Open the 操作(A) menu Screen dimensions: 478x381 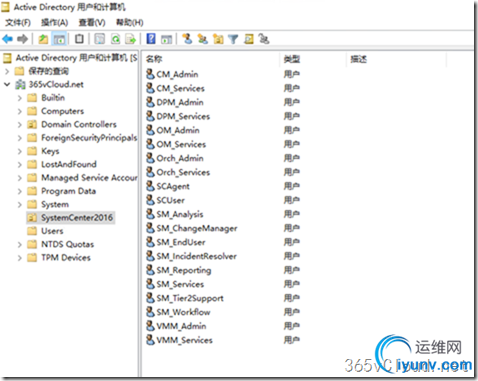tap(54, 22)
